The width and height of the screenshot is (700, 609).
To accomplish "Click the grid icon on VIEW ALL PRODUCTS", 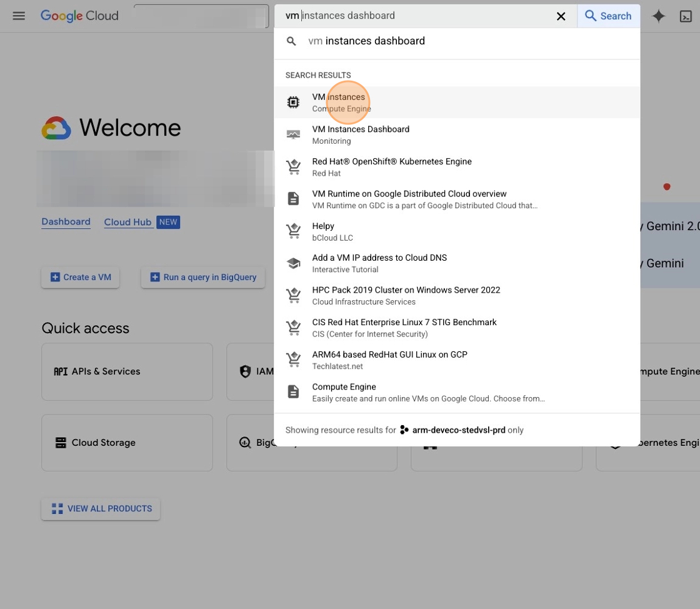I will click(57, 509).
